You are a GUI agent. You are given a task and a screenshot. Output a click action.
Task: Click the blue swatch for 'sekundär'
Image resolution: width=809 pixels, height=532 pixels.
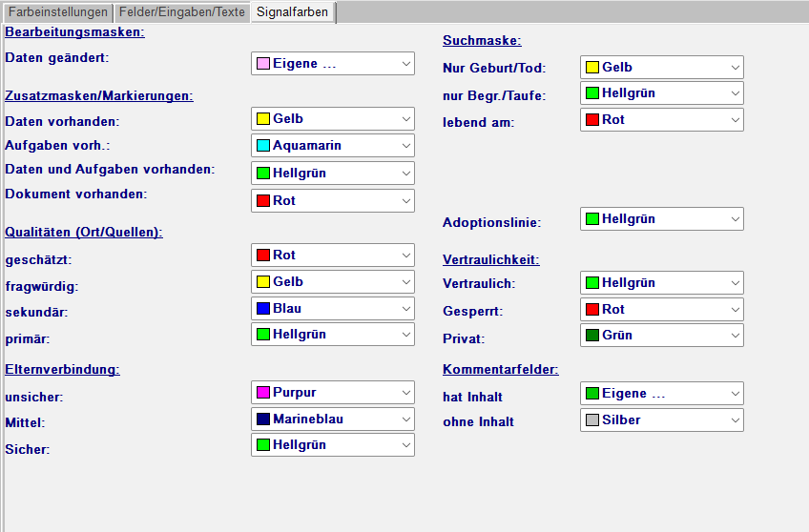263,309
